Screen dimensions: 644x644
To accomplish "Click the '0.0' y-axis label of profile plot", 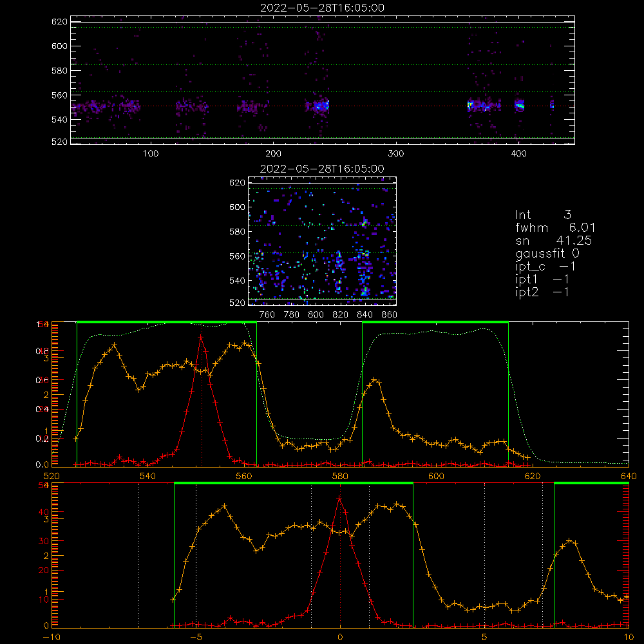I will 43,464.
